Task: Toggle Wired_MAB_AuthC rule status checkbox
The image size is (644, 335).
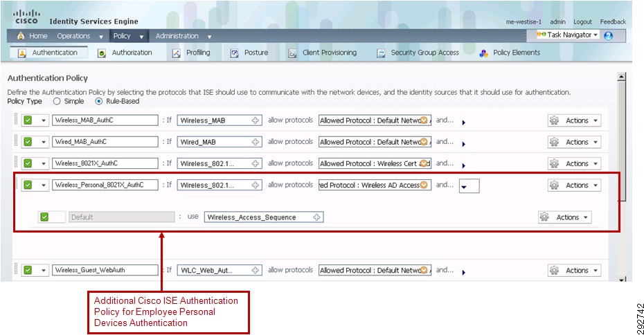Action: coord(28,142)
